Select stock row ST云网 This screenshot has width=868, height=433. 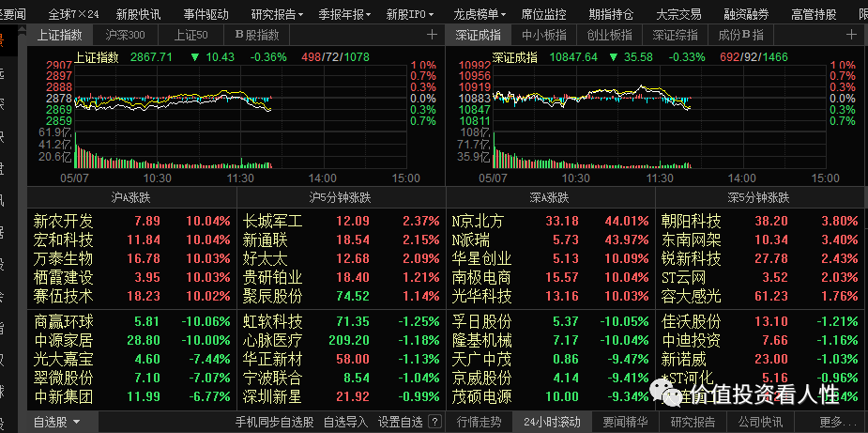point(759,277)
